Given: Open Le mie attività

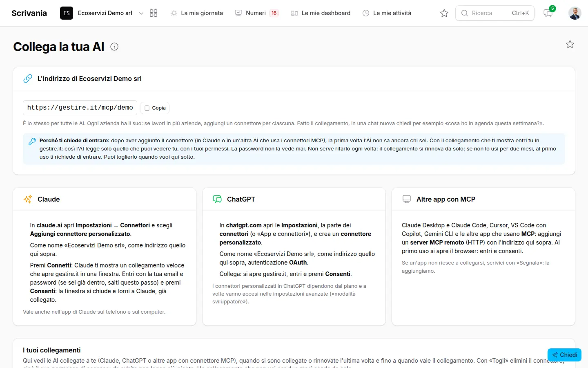Looking at the screenshot, I should tap(387, 13).
